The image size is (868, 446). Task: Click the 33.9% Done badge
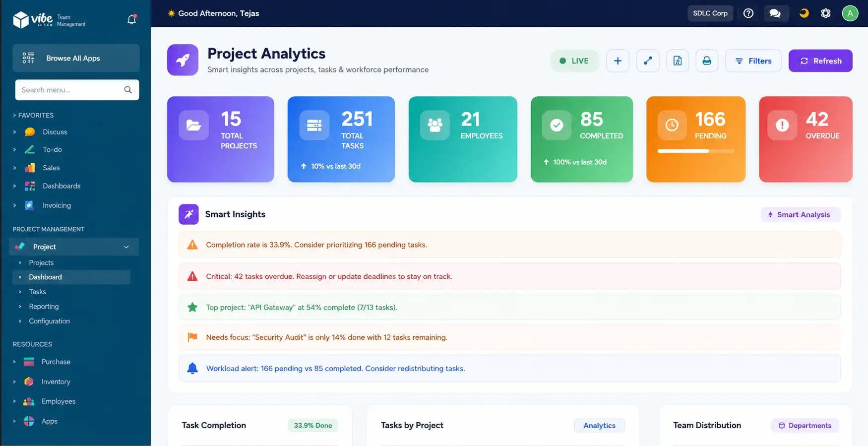(x=313, y=425)
